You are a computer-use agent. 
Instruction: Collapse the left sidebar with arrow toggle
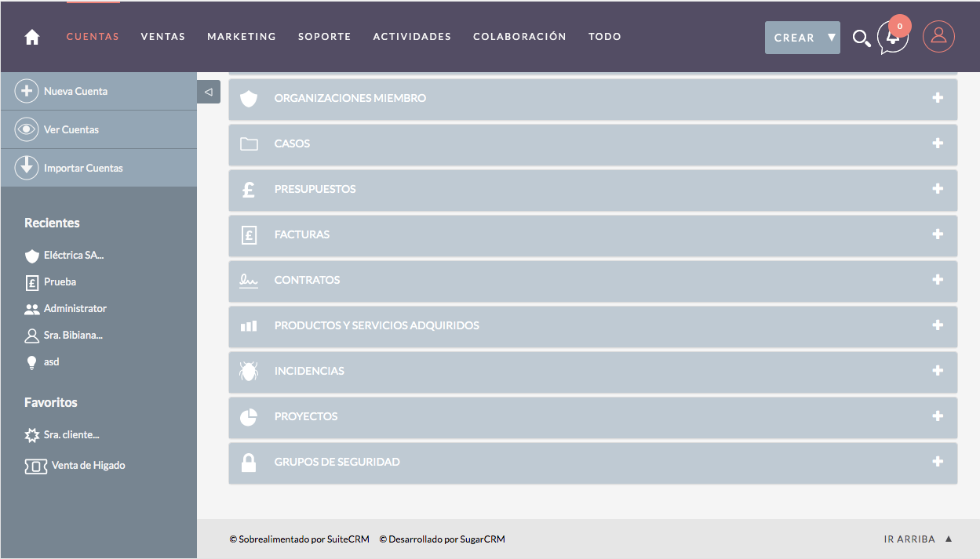208,92
